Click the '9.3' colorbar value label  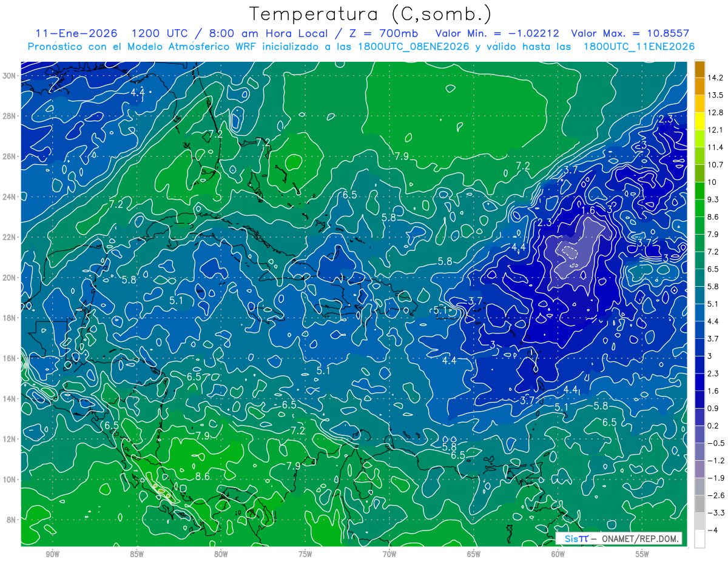pyautogui.click(x=714, y=199)
